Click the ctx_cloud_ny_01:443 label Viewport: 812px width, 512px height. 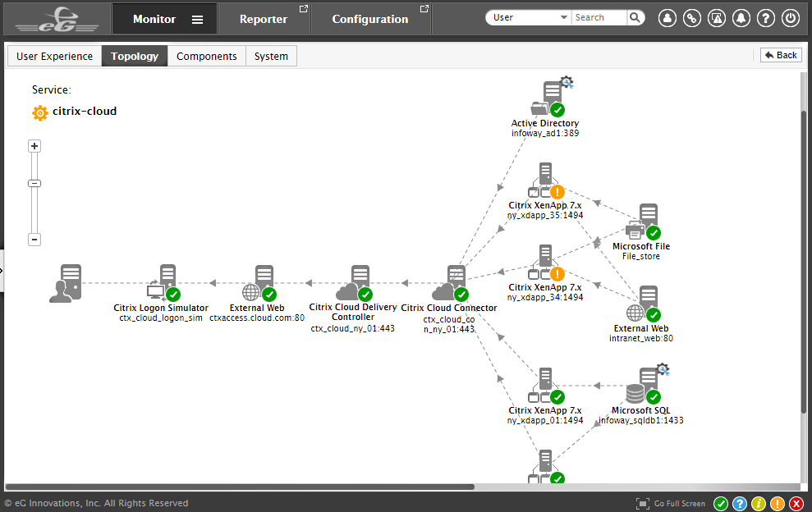coord(353,328)
